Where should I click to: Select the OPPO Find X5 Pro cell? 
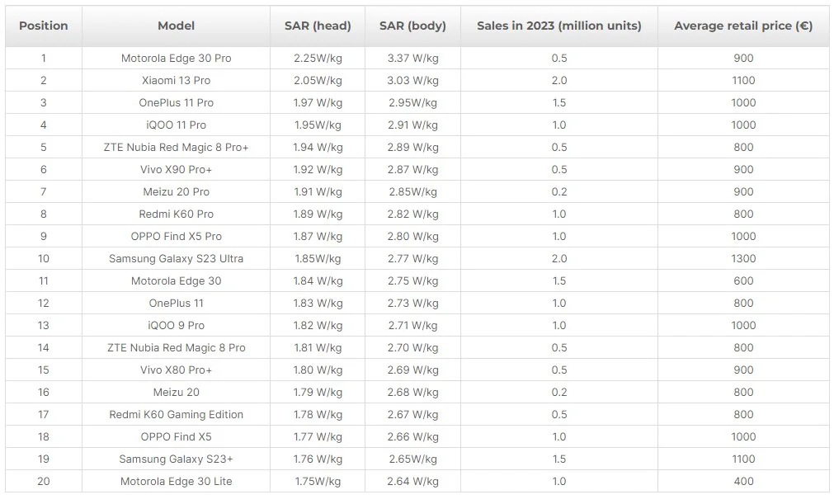176,237
